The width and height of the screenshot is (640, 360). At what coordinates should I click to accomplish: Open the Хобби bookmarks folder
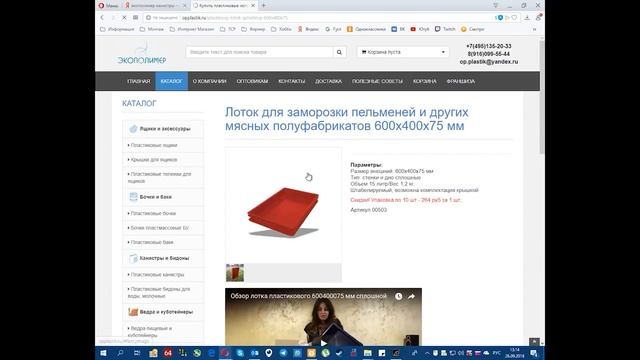281,29
